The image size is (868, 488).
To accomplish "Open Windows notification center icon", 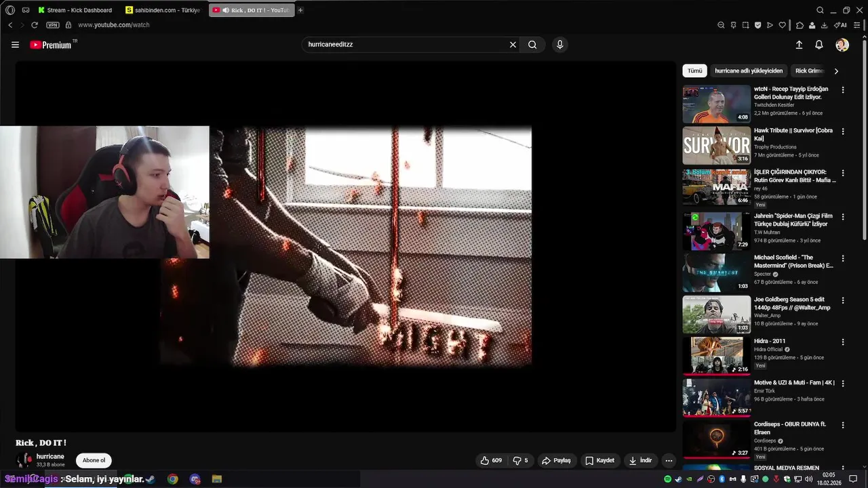I will point(854,479).
